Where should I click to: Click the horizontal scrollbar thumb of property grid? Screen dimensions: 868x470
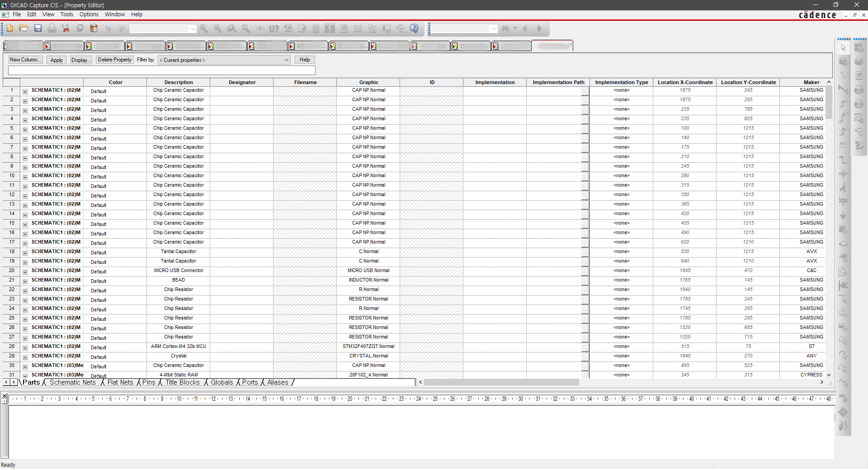pos(501,382)
